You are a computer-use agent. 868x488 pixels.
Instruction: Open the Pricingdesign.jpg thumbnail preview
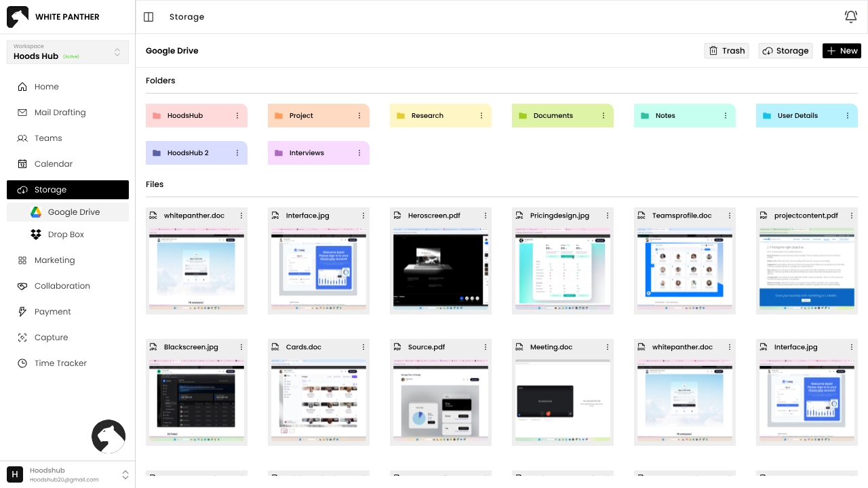coord(563,270)
